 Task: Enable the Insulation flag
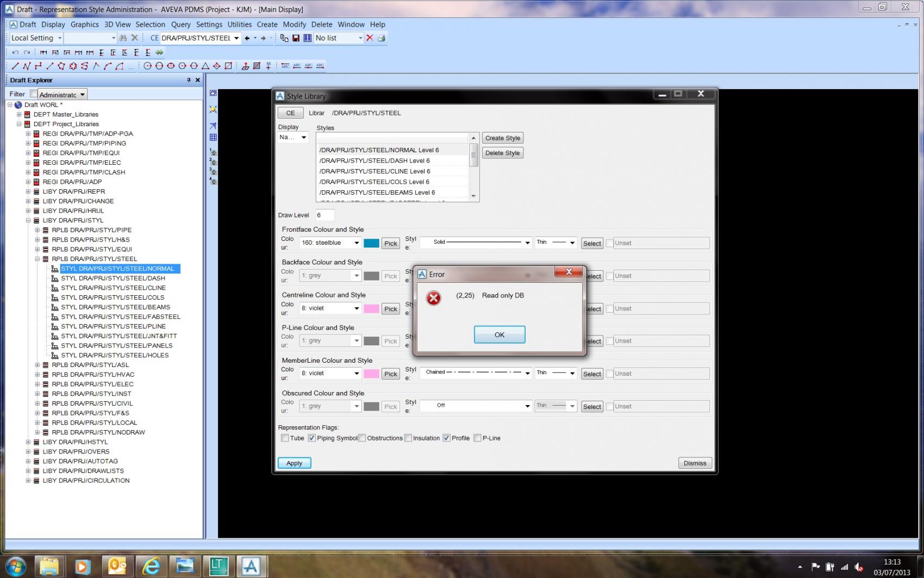pyautogui.click(x=408, y=438)
